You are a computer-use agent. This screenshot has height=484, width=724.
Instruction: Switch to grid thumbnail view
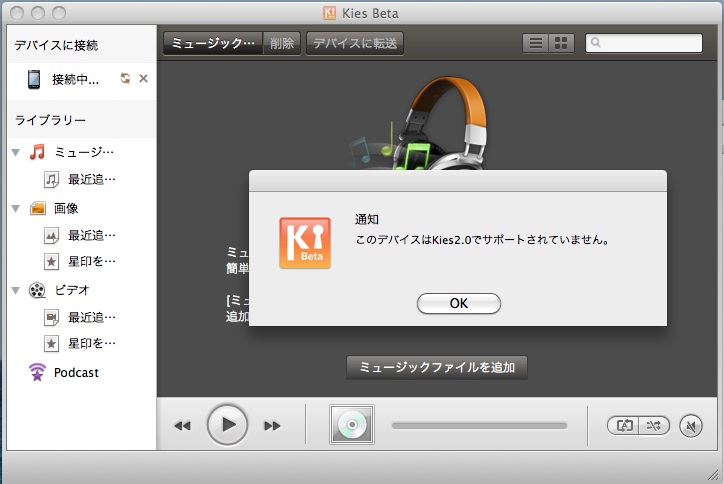[x=561, y=43]
